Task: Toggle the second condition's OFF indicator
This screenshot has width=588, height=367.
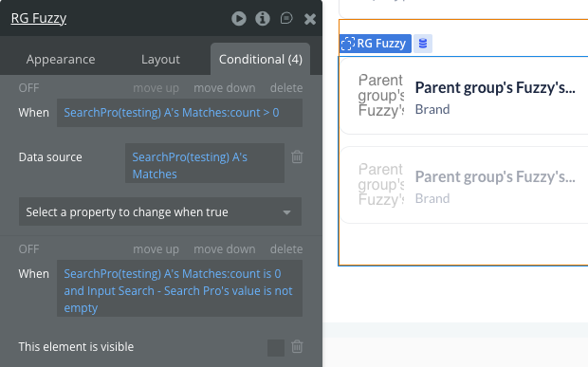Action: 28,248
